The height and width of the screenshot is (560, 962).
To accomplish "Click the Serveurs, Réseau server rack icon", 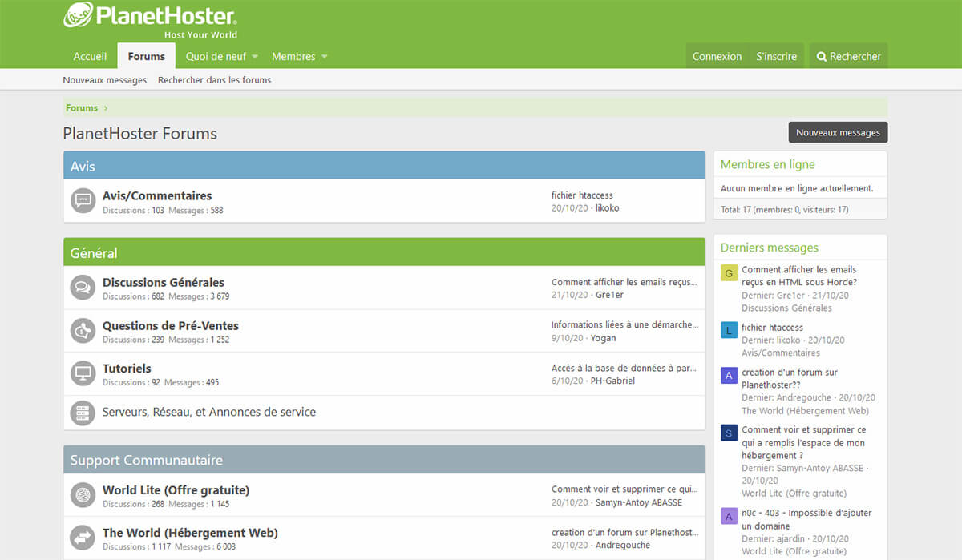I will pos(83,413).
